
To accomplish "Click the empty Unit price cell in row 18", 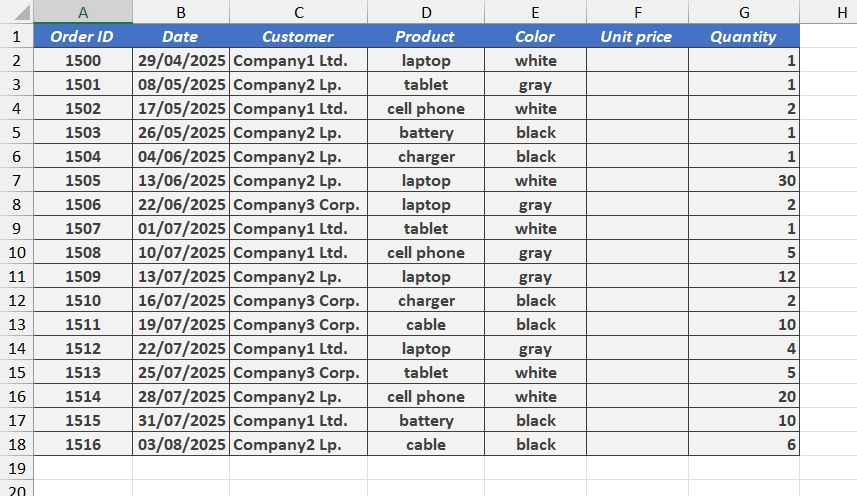I will tap(637, 444).
